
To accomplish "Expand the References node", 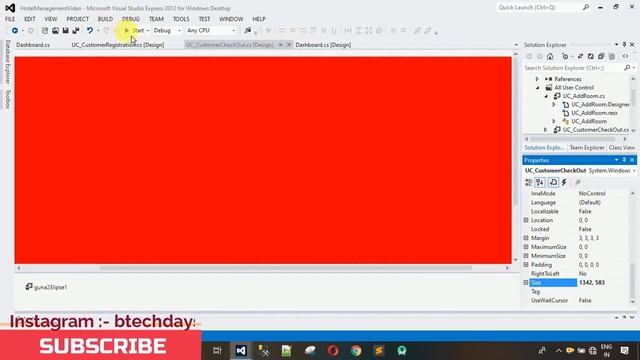I will pos(537,79).
